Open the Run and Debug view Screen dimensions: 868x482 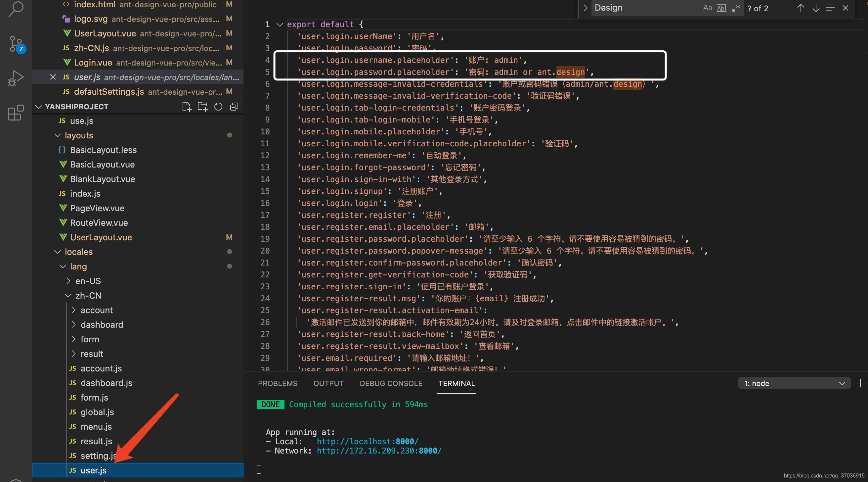coord(16,78)
